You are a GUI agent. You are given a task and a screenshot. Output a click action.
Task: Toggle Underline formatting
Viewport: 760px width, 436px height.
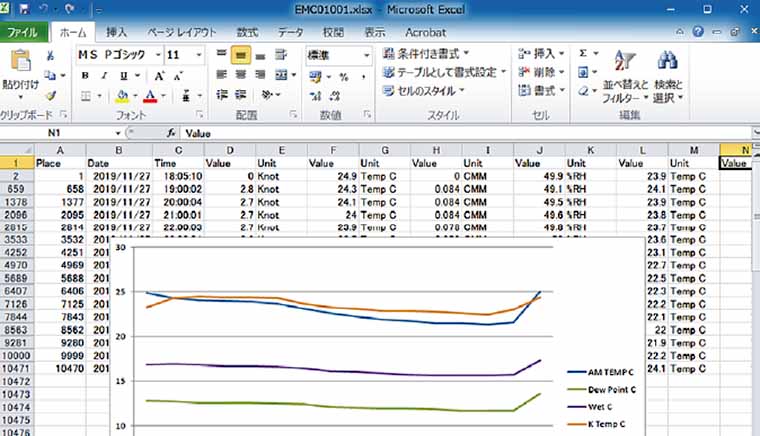124,76
